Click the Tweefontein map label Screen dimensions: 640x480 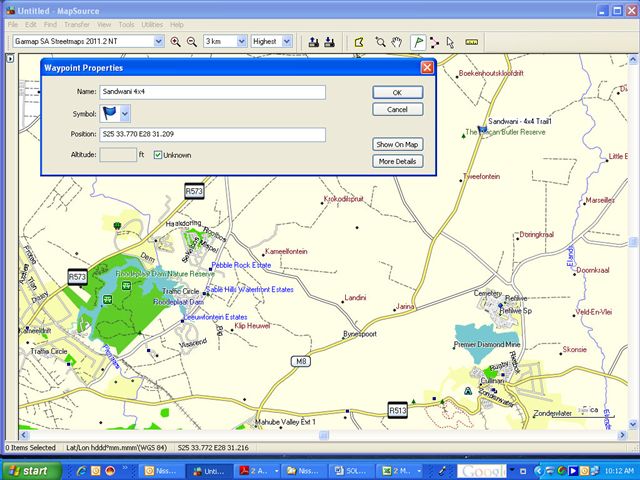[482, 176]
